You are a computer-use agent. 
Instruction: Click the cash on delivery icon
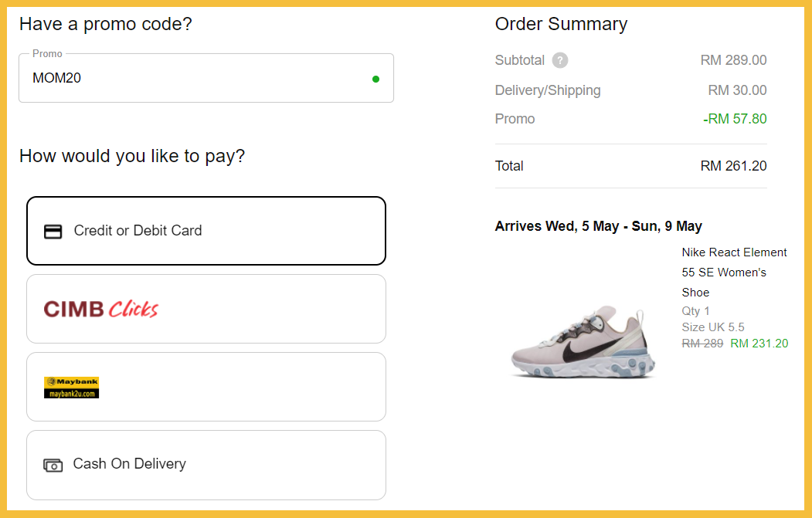pyautogui.click(x=53, y=465)
